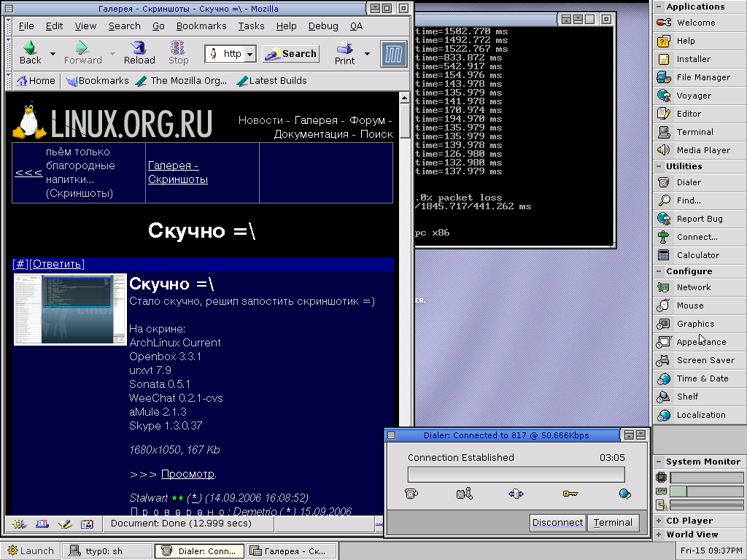Click the Launch button on the taskbar
This screenshot has width=747, height=560.
[31, 551]
